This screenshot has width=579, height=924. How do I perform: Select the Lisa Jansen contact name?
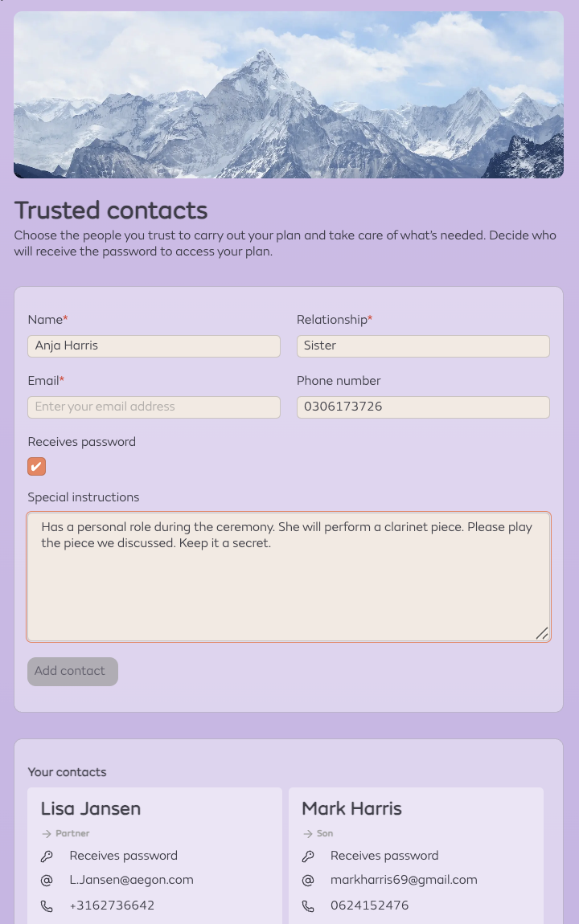pyautogui.click(x=91, y=808)
